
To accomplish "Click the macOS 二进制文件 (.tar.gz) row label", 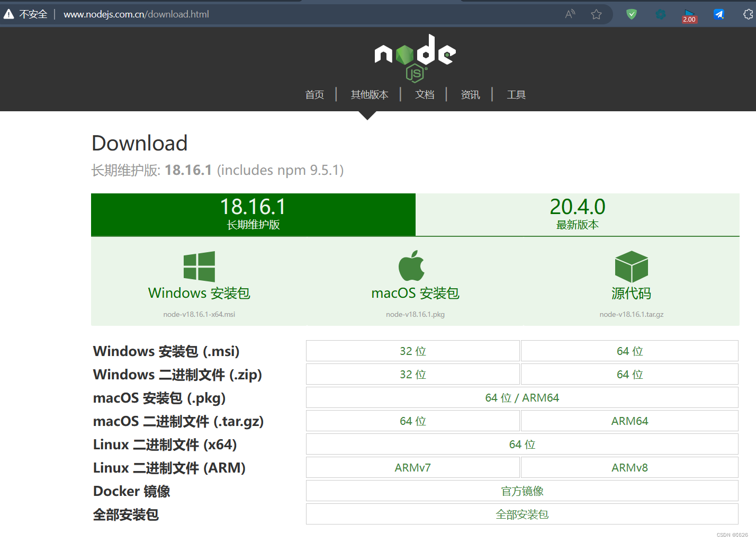I will (178, 421).
